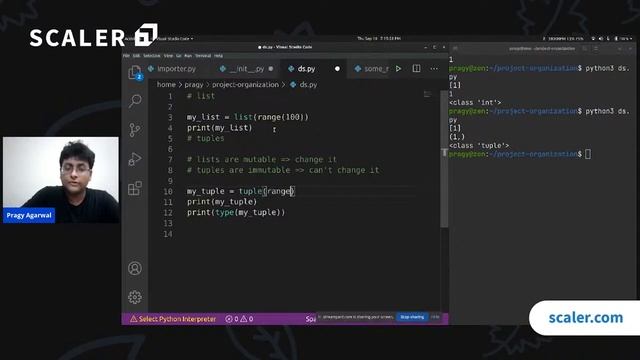Click the editor minimap
The height and width of the screenshot is (360, 640).
click(427, 95)
